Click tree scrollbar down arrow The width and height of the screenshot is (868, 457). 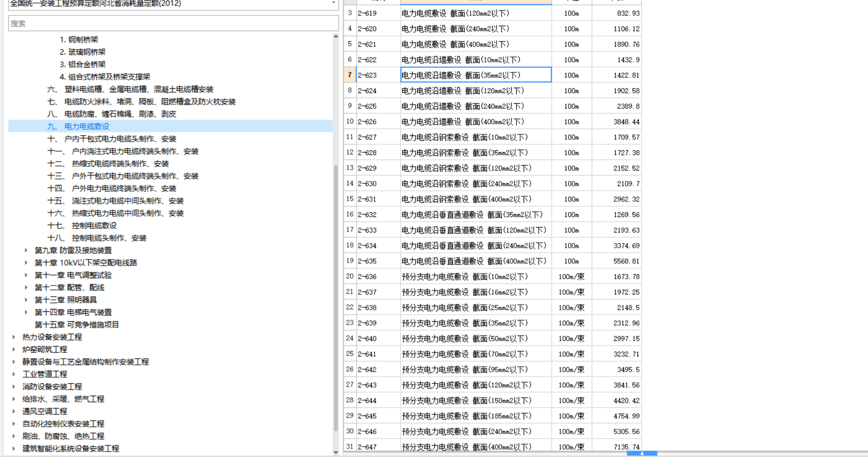point(336,452)
